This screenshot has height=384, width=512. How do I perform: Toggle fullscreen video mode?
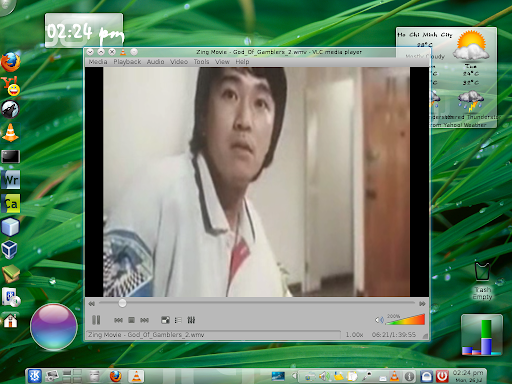pos(165,320)
